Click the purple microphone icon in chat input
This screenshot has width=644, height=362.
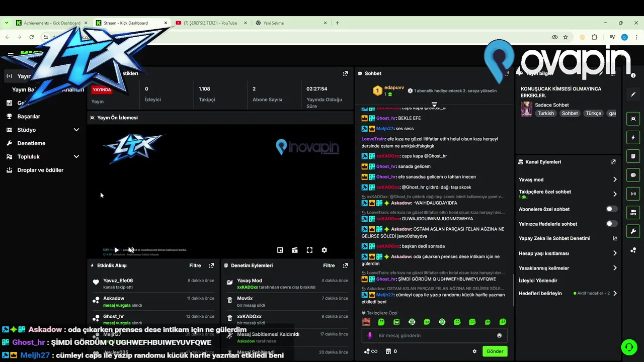(370, 335)
